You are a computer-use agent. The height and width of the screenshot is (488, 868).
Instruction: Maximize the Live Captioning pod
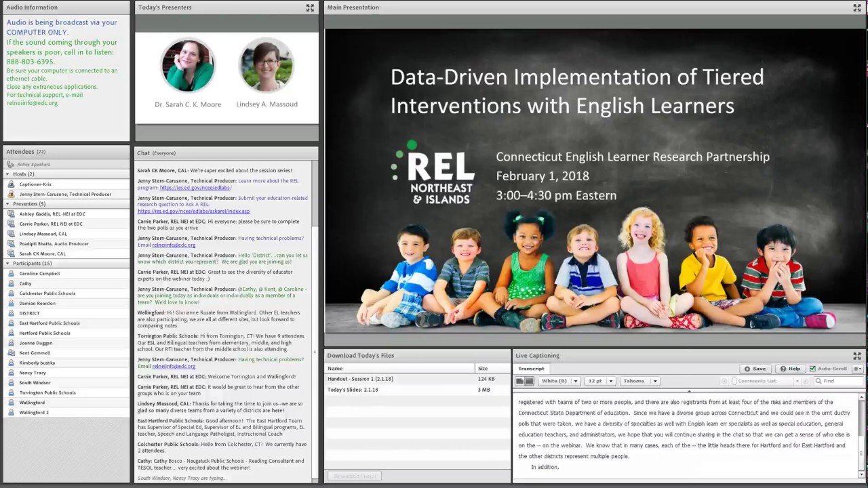(x=857, y=356)
